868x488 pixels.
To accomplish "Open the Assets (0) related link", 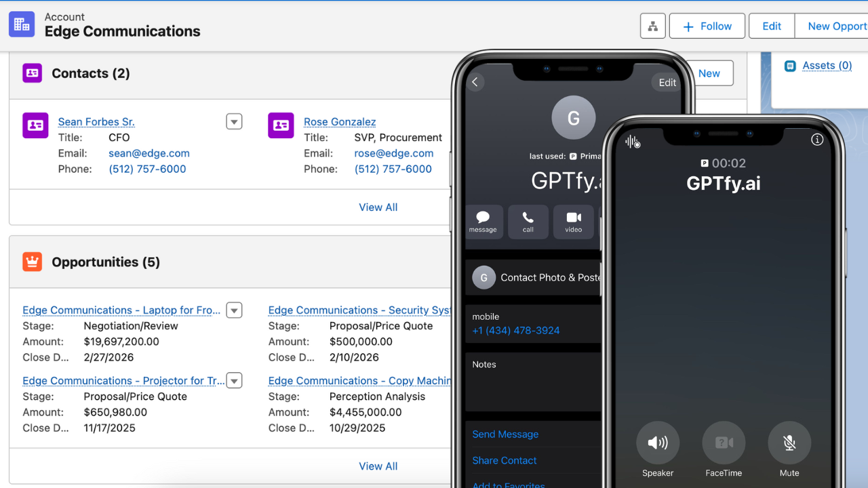I will pos(827,66).
